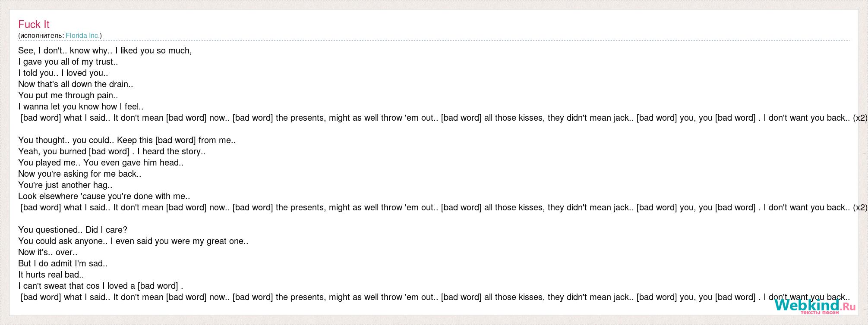
Task: Click the line 'But I do admit I'm sad..'
Action: pyautogui.click(x=63, y=263)
